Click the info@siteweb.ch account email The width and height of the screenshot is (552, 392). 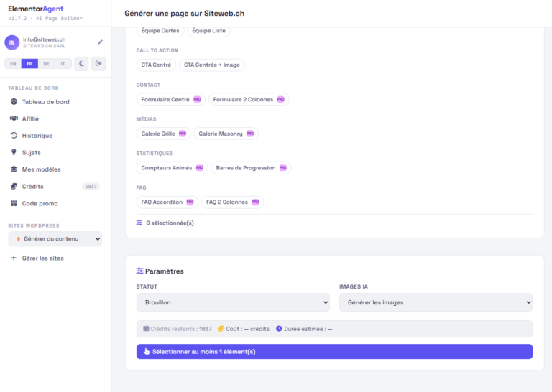pos(45,39)
